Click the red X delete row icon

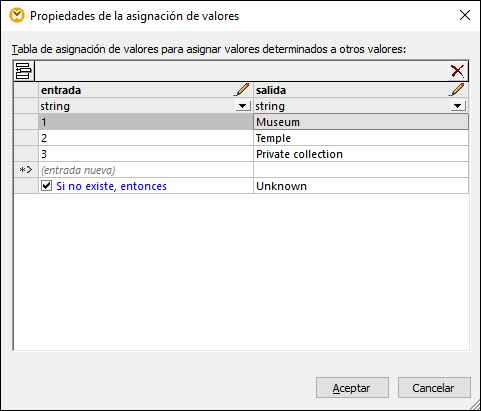click(457, 71)
